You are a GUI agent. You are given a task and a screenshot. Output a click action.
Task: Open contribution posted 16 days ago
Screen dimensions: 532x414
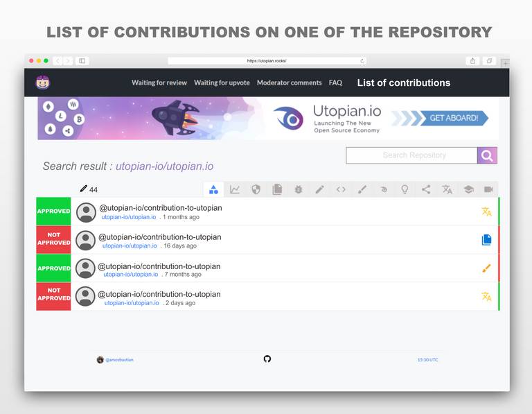(x=160, y=237)
